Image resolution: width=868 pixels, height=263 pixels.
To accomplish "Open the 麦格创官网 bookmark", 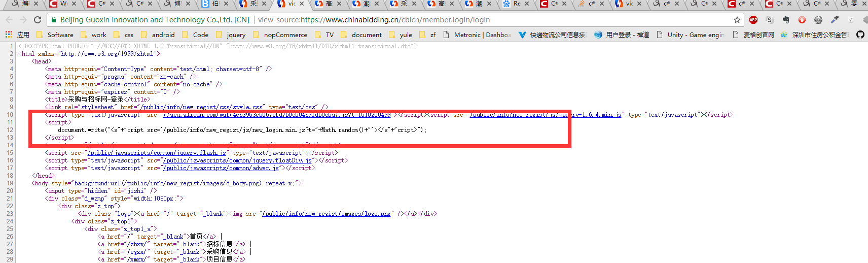I will (x=753, y=35).
